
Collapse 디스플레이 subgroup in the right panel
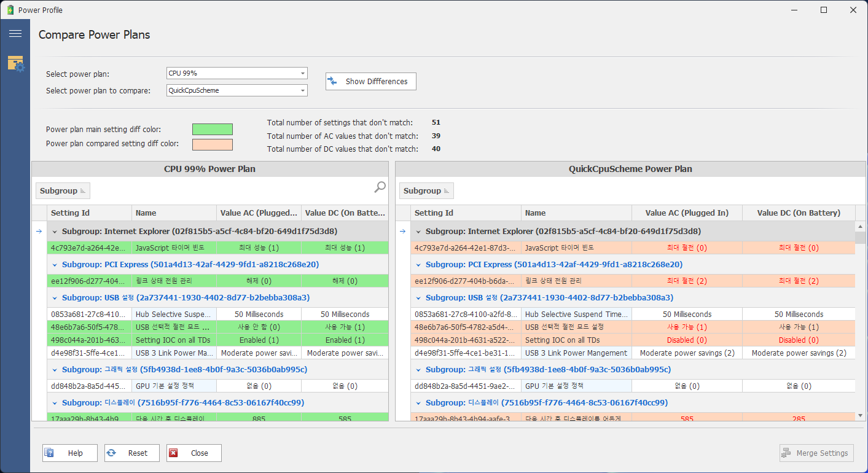pyautogui.click(x=418, y=403)
